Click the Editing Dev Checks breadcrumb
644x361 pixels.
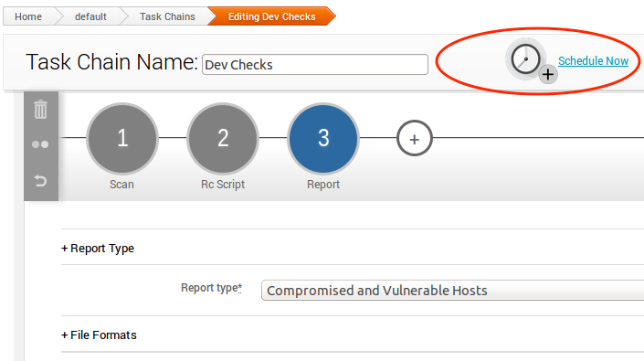(x=272, y=16)
